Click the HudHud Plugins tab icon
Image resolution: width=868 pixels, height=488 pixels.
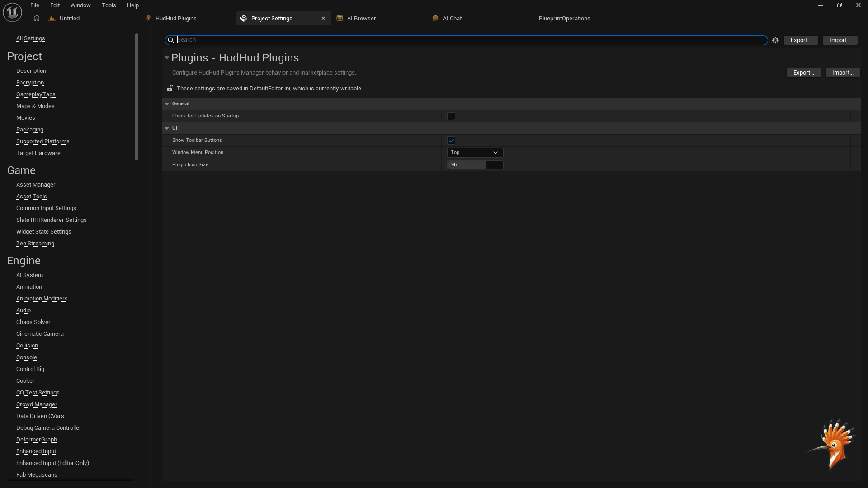(148, 19)
